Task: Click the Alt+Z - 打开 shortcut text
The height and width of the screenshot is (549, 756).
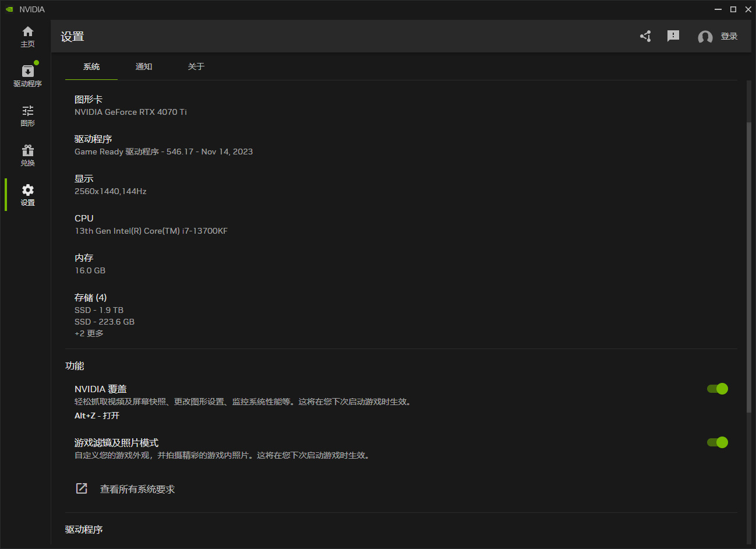Action: 97,416
